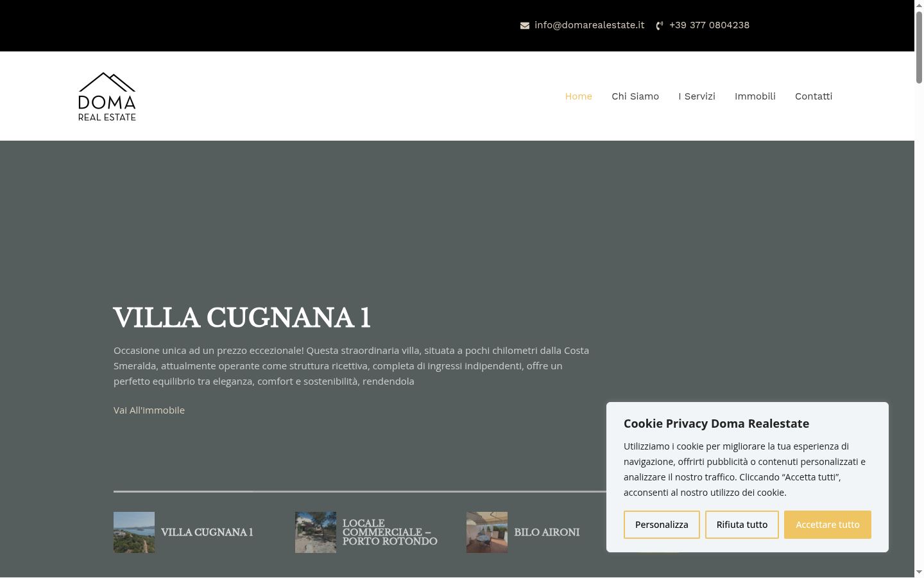Viewport: 924px width, 578px height.
Task: Navigate to Immobili section
Action: tap(755, 96)
